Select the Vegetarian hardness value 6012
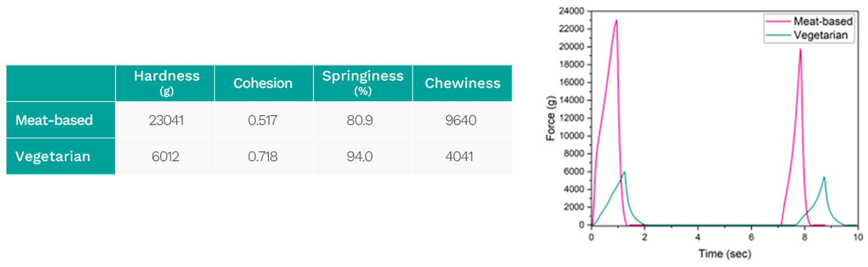Screen dimensions: 868x267 [165, 156]
